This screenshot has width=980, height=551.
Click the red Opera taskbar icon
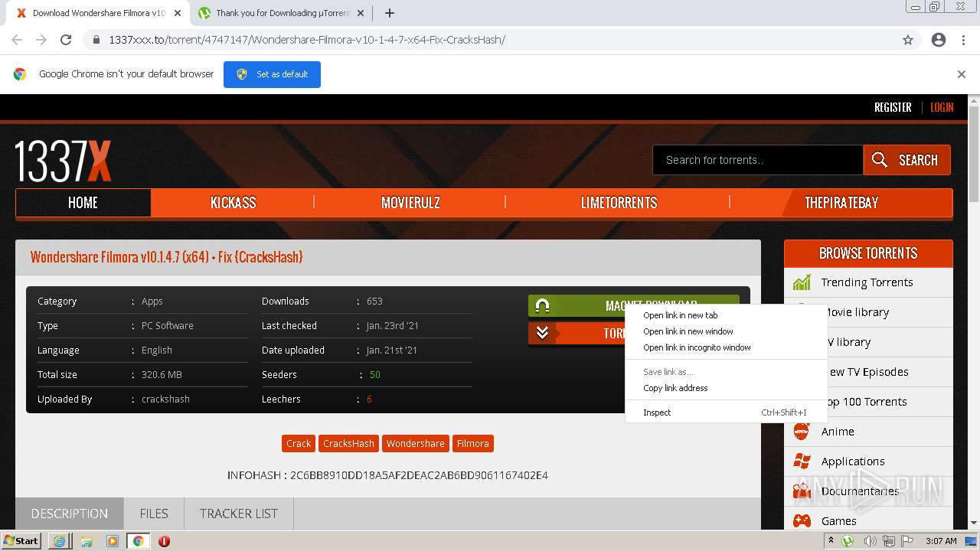164,541
